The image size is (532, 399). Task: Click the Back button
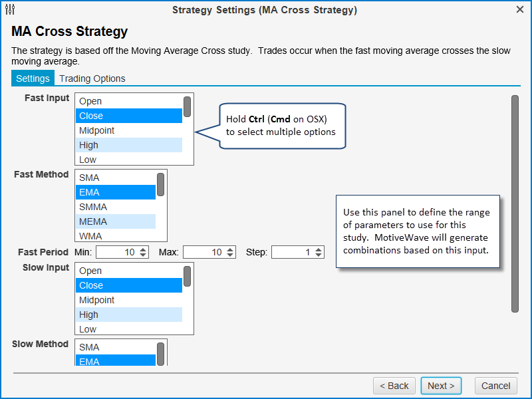pos(394,386)
